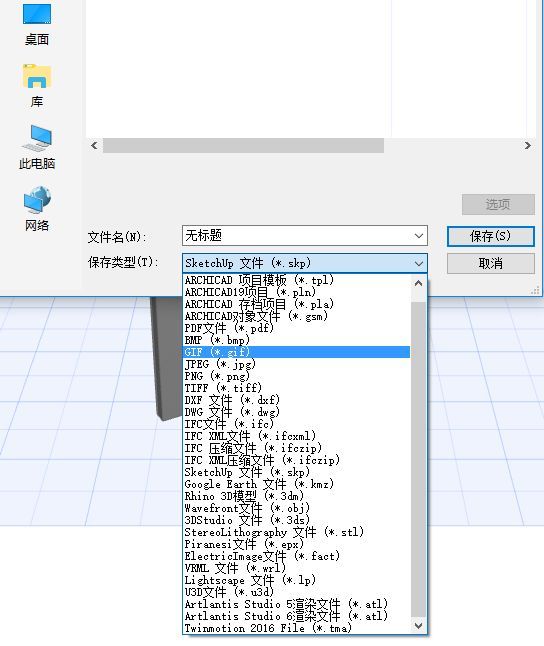Viewport: 544px width, 646px height.
Task: Click the file name field containing 无标题
Action: click(305, 236)
